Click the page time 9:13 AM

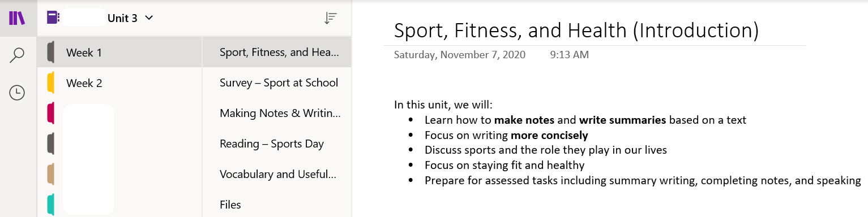569,55
